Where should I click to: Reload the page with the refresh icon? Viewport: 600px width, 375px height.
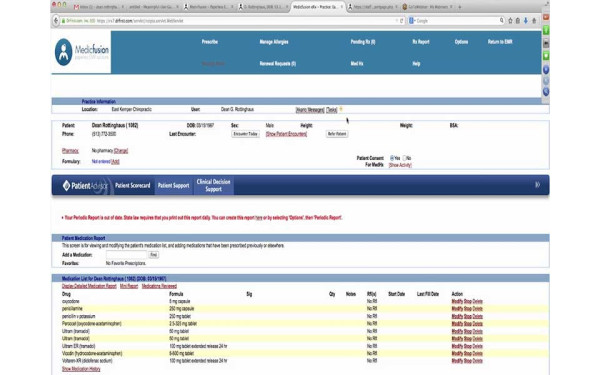click(401, 21)
